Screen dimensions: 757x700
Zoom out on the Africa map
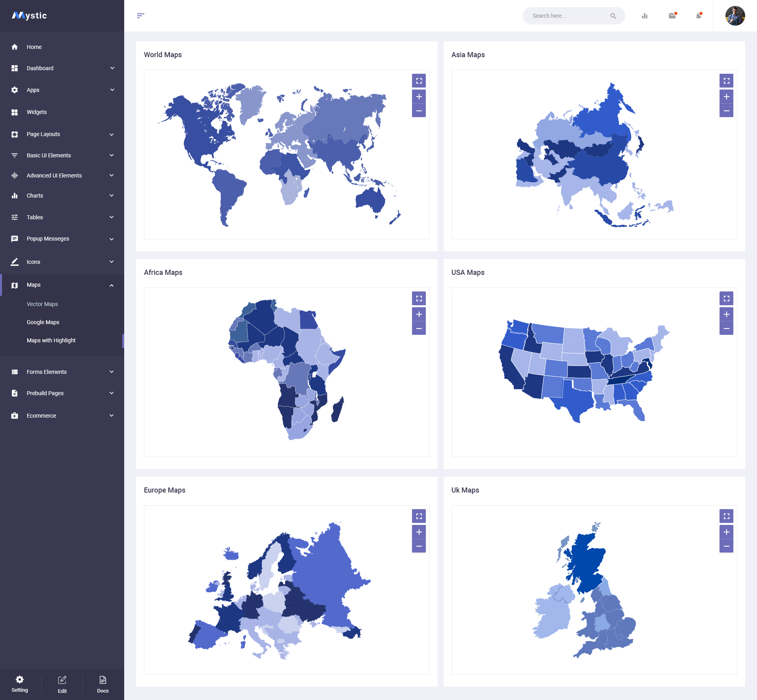[x=419, y=329]
